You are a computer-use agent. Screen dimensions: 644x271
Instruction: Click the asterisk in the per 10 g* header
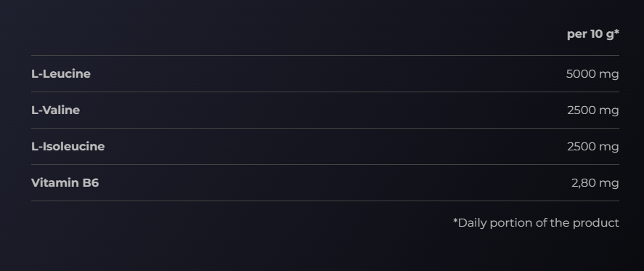coord(617,31)
